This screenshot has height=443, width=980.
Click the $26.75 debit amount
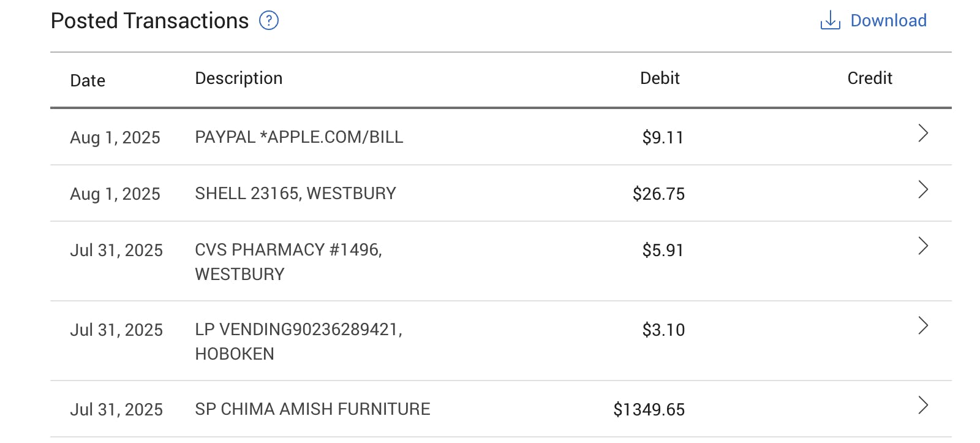tap(658, 194)
